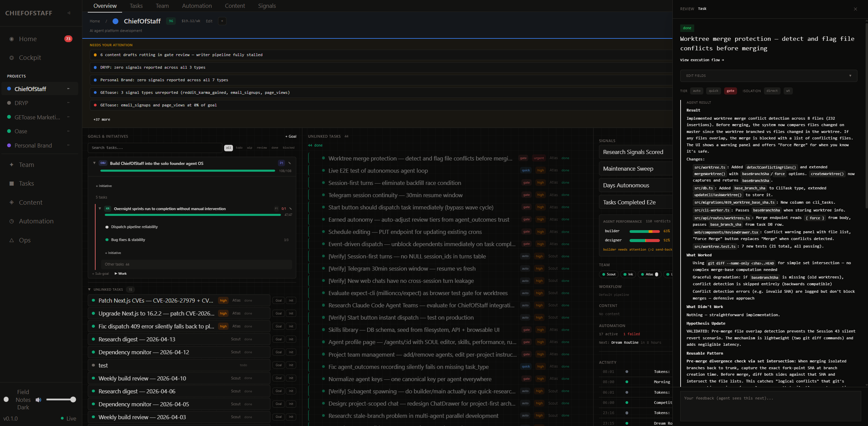Switch to the Automation tab
The width and height of the screenshot is (868, 426).
[x=197, y=6]
